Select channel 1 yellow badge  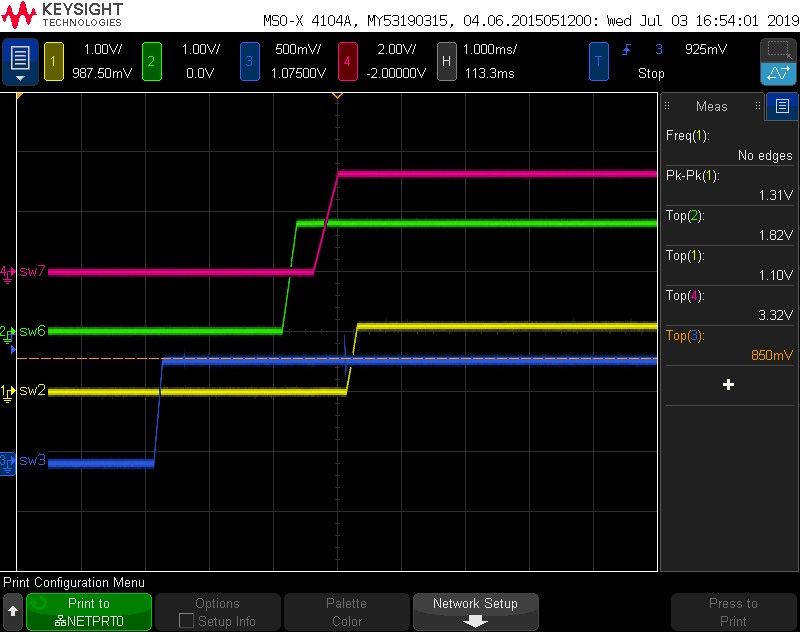click(x=53, y=62)
